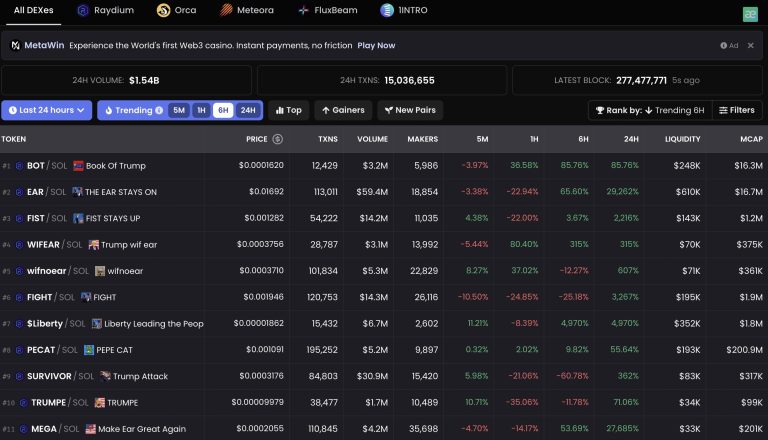Click latest block number 277,477,771
Image resolution: width=768 pixels, height=440 pixels.
(x=641, y=80)
